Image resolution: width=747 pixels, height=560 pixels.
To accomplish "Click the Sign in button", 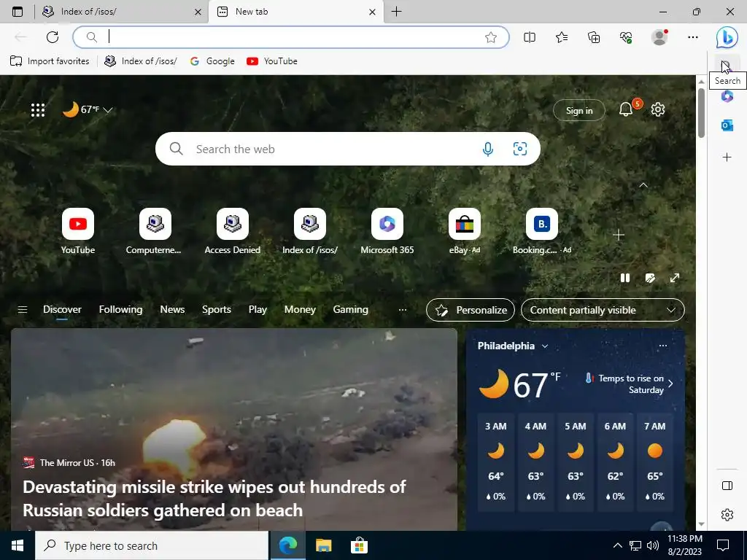I will tap(578, 111).
